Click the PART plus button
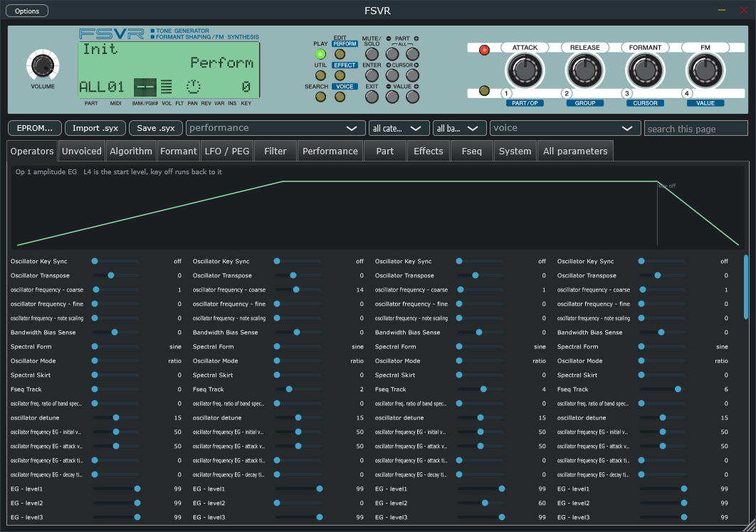This screenshot has height=532, width=756. pos(412,55)
